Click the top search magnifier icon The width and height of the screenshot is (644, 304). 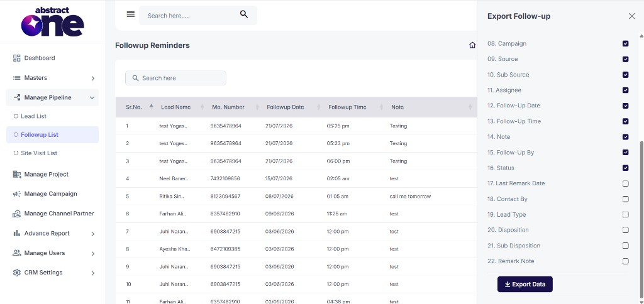[x=244, y=14]
